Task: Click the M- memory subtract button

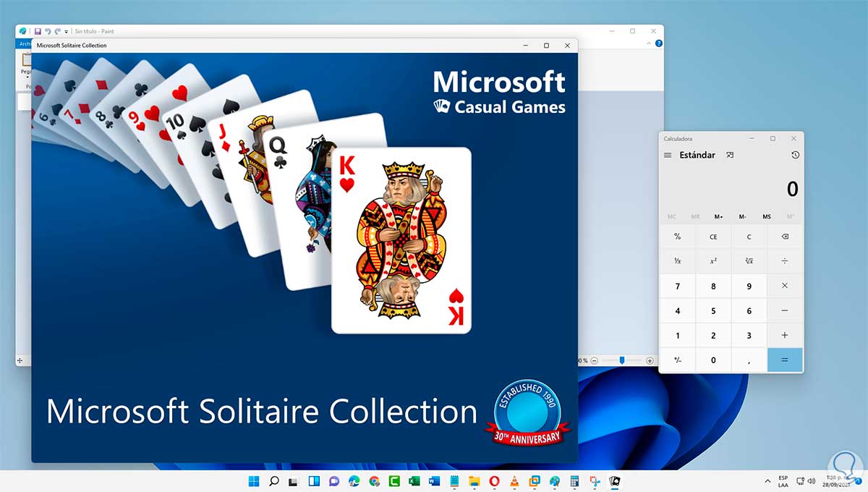Action: click(743, 216)
